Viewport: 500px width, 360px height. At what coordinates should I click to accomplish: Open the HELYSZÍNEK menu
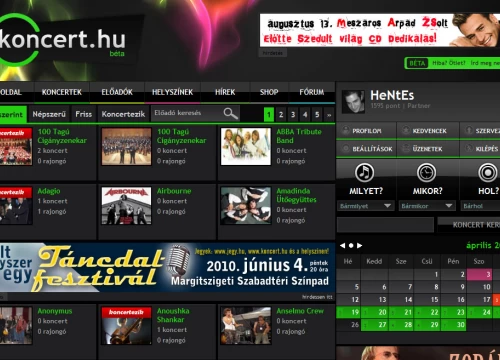(x=172, y=92)
